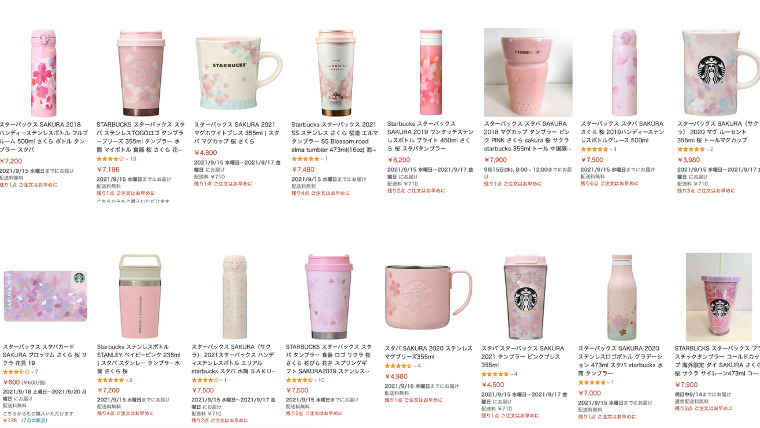The width and height of the screenshot is (760, 428).
Task: Click star rating of Starbucks card Blossom item
Action: click(16, 372)
